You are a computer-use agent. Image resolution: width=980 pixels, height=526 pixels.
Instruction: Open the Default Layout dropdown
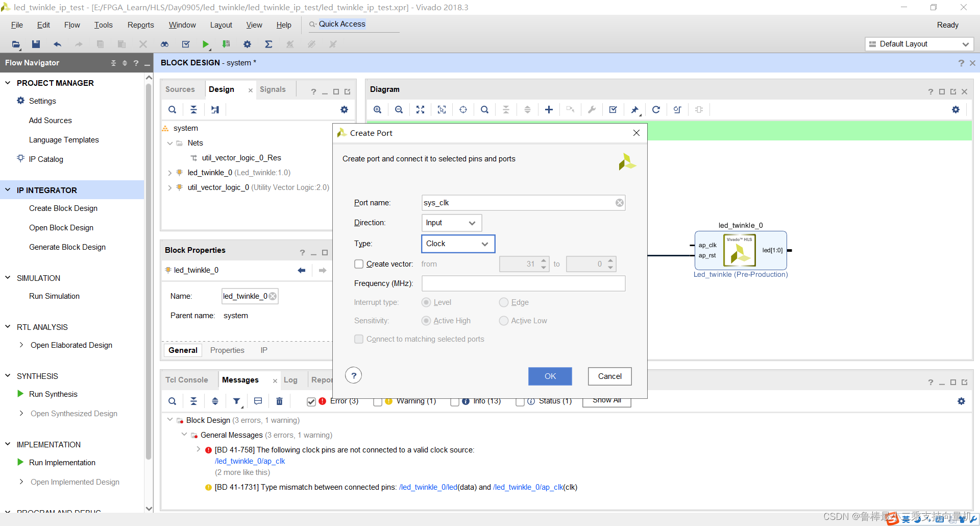coord(919,44)
